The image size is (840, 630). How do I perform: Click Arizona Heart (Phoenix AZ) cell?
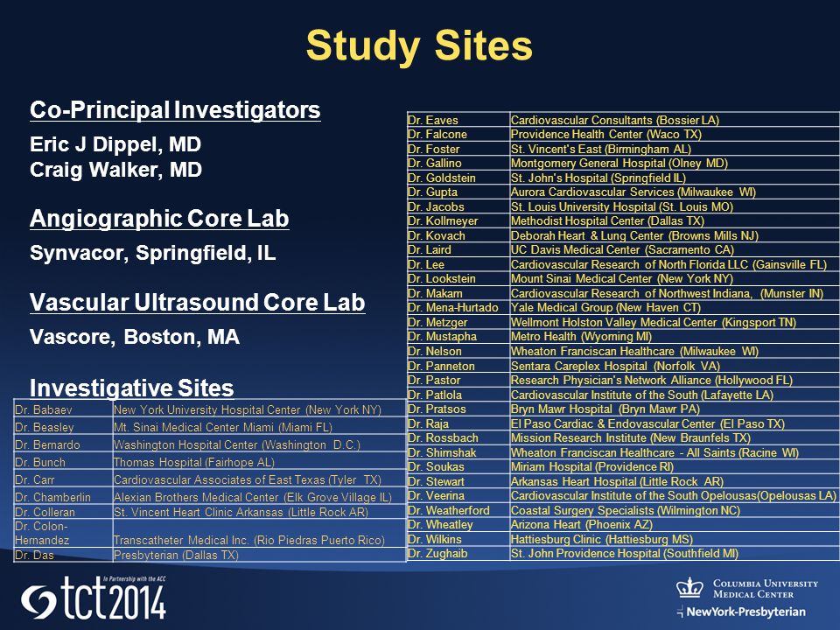675,525
